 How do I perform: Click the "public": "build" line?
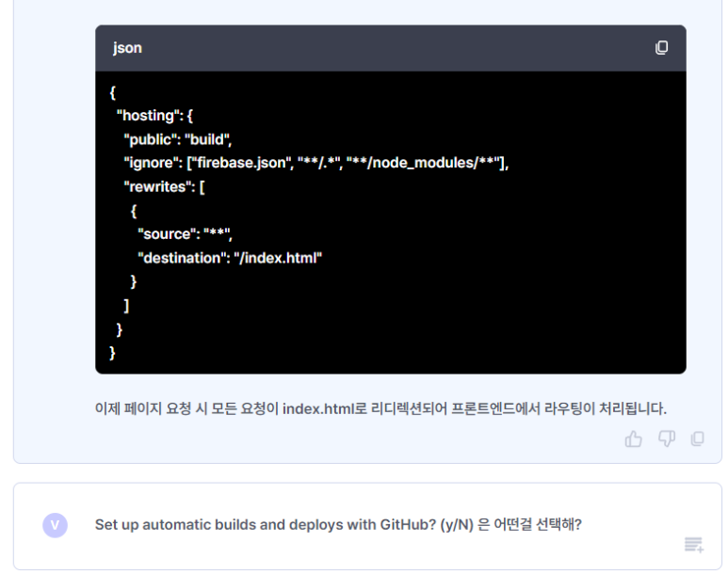(x=178, y=139)
